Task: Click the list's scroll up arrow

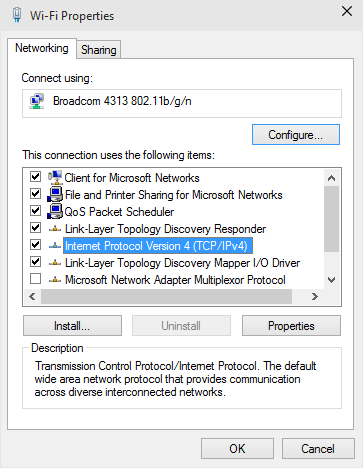Action: [331, 178]
